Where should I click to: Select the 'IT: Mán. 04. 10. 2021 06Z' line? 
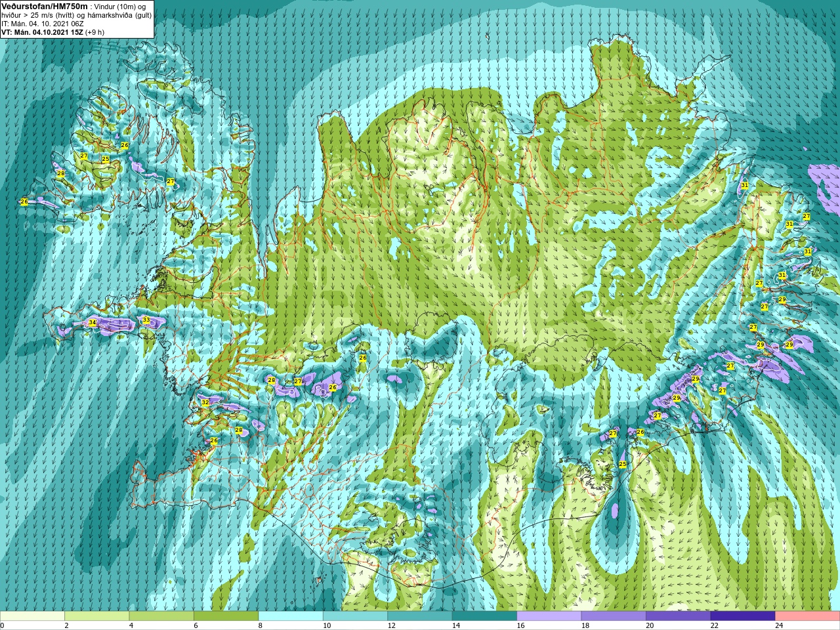tap(43, 24)
